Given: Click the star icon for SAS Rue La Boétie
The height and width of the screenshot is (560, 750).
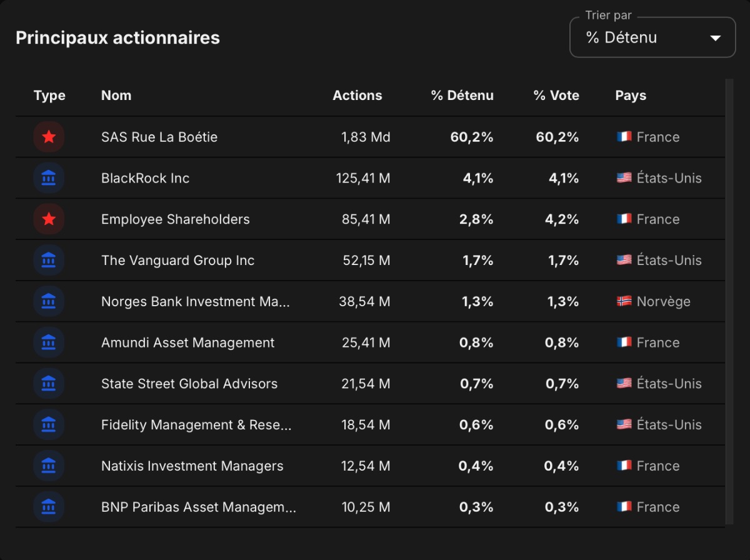Looking at the screenshot, I should pyautogui.click(x=49, y=137).
